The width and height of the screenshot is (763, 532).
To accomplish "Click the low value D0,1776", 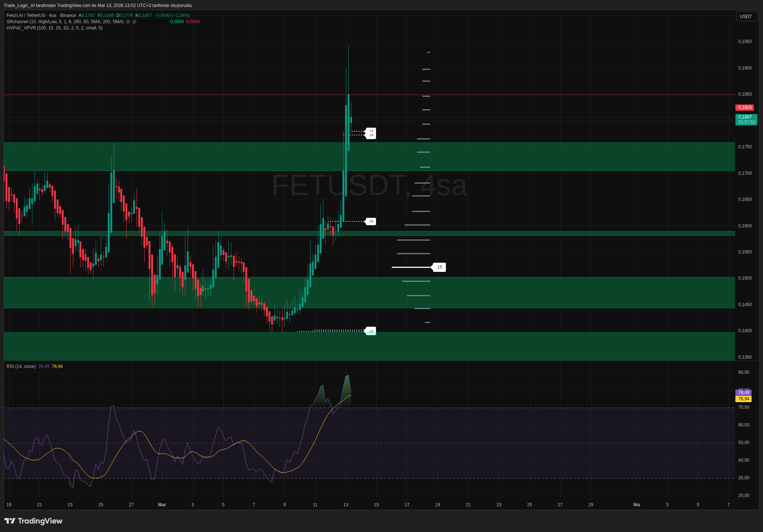I will click(x=125, y=15).
